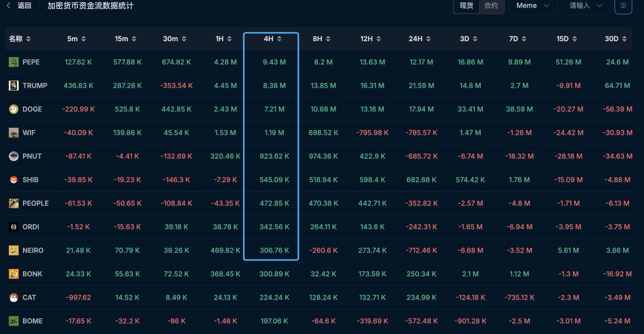The height and width of the screenshot is (334, 644).
Task: Click TRUMP's 30m value -353.54 K
Action: click(x=177, y=86)
